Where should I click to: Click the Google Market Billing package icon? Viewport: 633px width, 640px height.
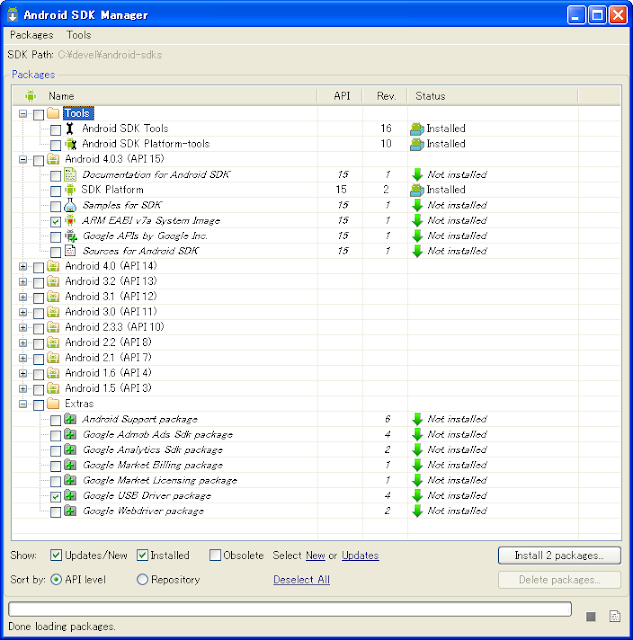click(70, 465)
